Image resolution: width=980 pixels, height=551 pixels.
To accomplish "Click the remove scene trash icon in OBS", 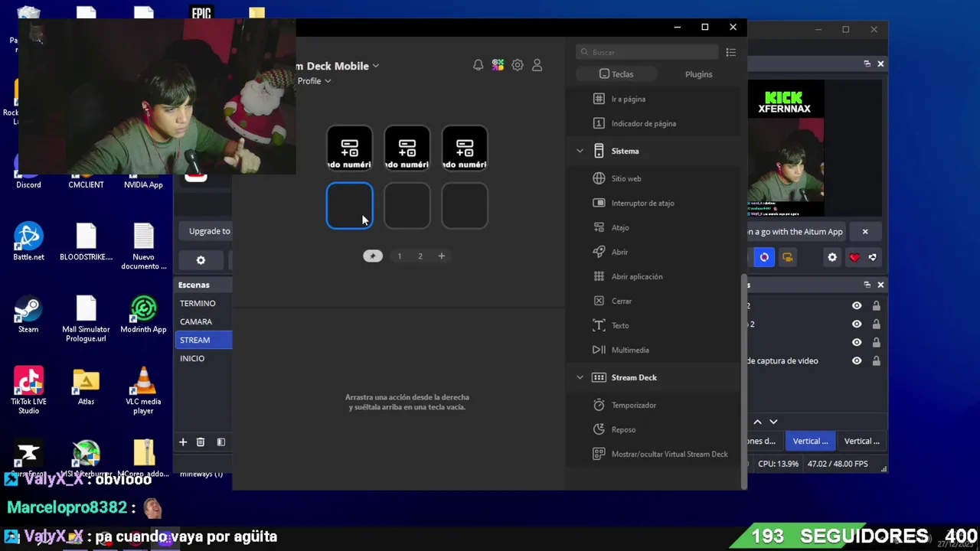I will pos(201,442).
